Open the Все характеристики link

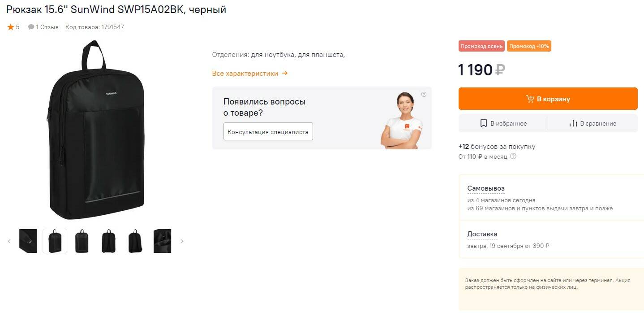[x=249, y=73]
